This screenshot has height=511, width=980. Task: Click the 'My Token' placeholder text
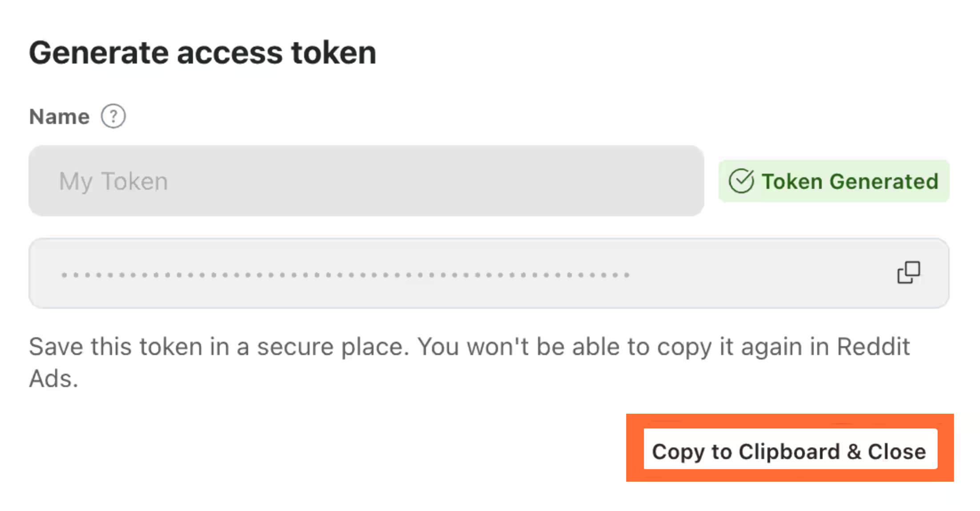point(113,181)
